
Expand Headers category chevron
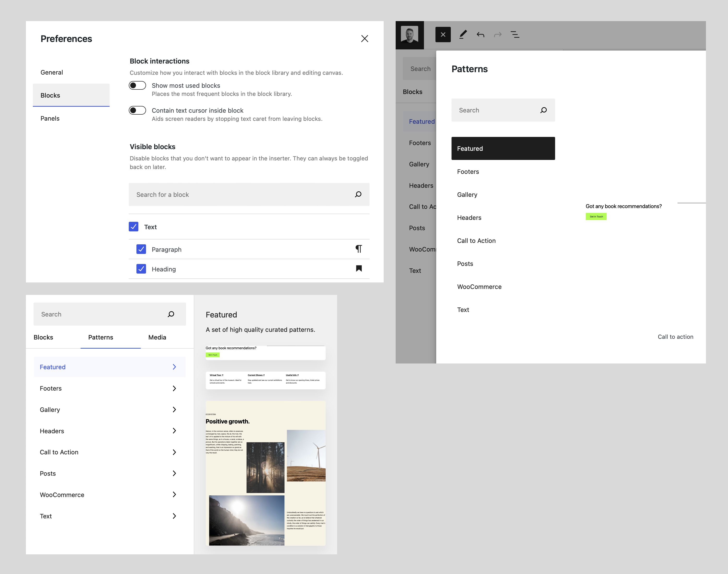point(174,431)
